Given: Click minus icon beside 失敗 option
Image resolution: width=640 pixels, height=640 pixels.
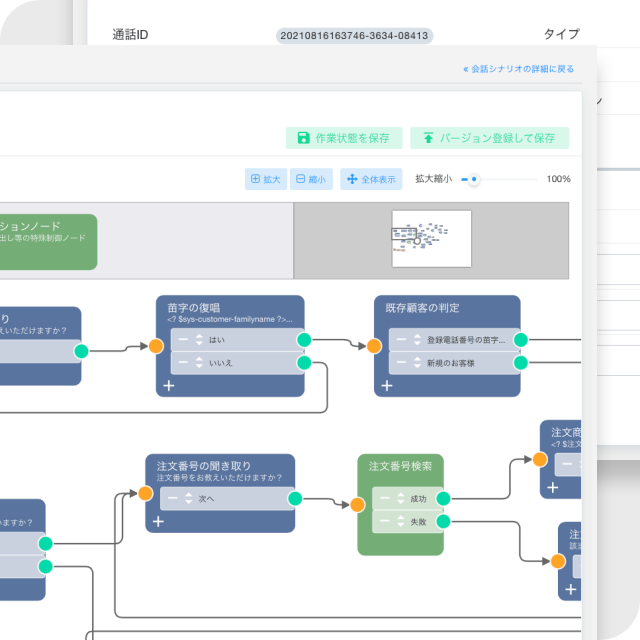Looking at the screenshot, I should [385, 521].
